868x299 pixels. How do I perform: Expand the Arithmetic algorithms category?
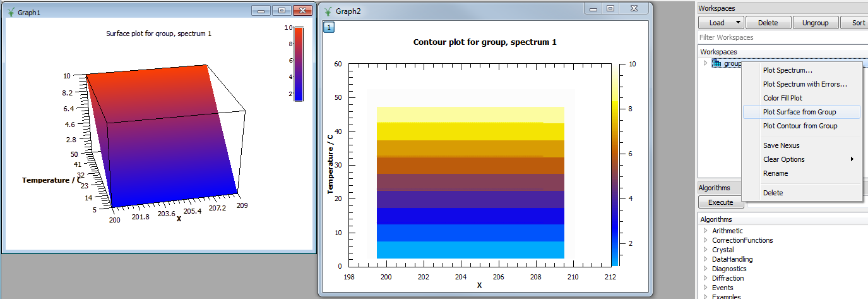coord(705,231)
